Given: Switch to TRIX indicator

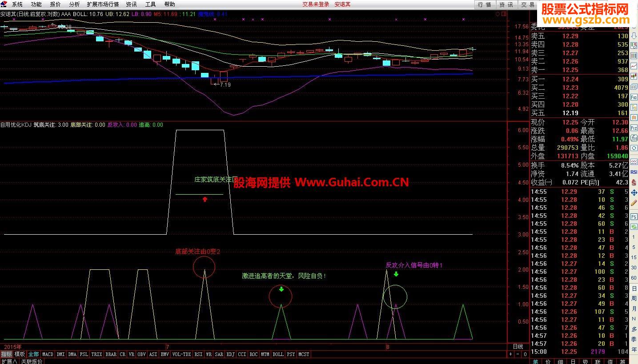Looking at the screenshot, I should (x=96, y=354).
